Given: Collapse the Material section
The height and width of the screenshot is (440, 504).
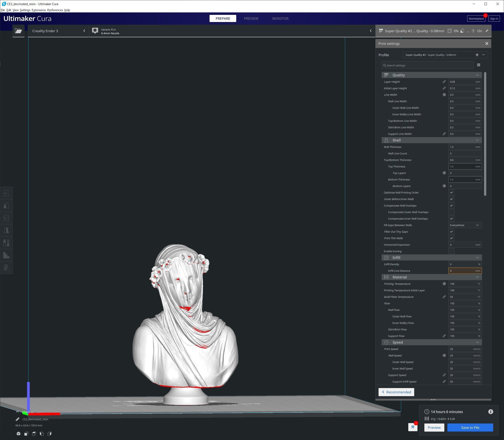Looking at the screenshot, I should (x=432, y=277).
